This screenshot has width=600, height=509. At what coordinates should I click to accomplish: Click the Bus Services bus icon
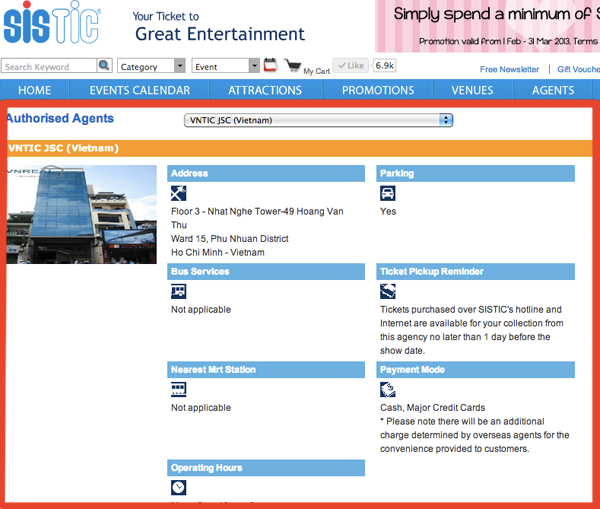pos(178,292)
